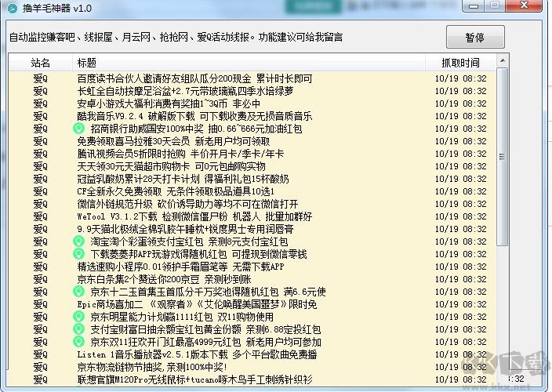The image size is (552, 392).
Task: Click the app logo icon in title bar
Action: (13, 8)
